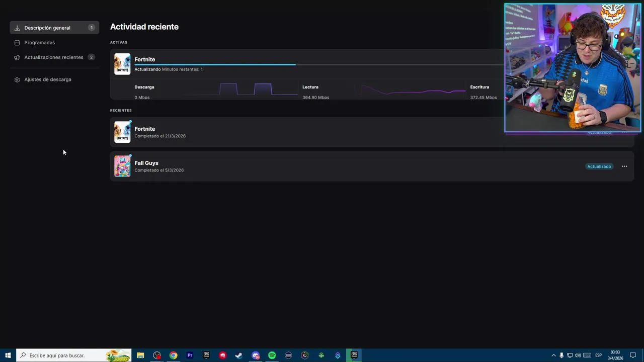Open Spotify from the taskbar
Screen dimensions: 644x362
pos(272,355)
